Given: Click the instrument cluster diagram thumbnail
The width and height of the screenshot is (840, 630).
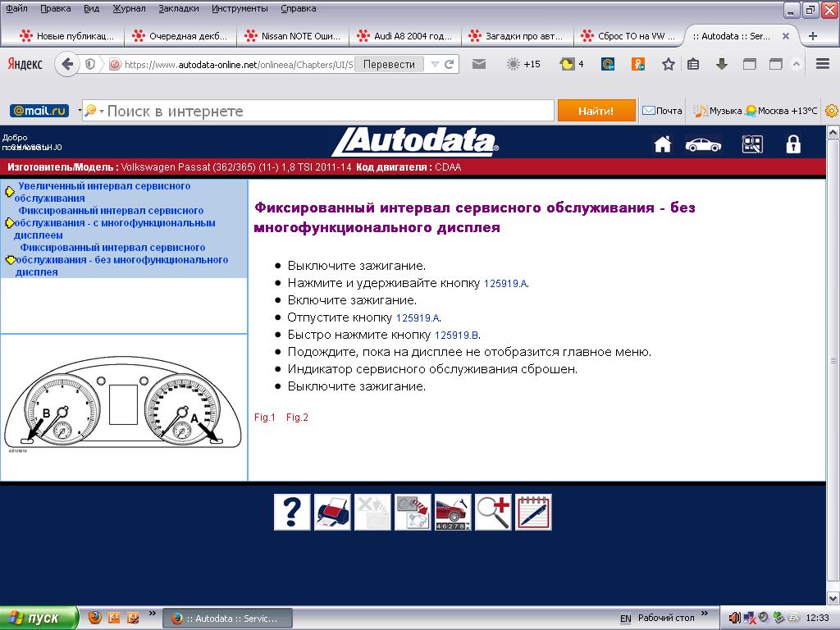Looking at the screenshot, I should pos(123,404).
